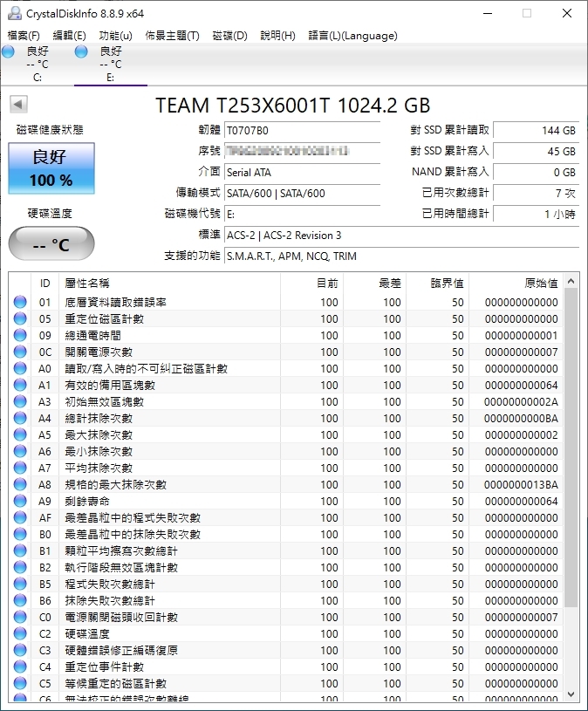This screenshot has height=711, width=588.
Task: Click the status orb for attribute A4
Action: coord(20,418)
